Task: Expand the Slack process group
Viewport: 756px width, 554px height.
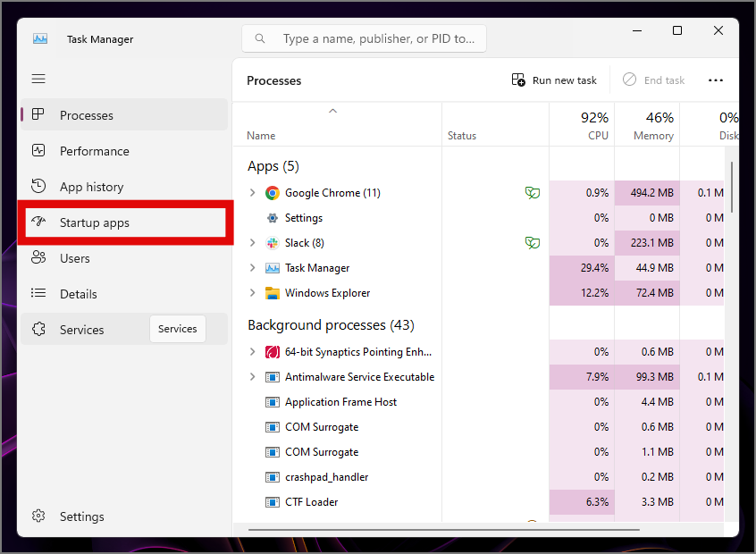Action: click(252, 242)
